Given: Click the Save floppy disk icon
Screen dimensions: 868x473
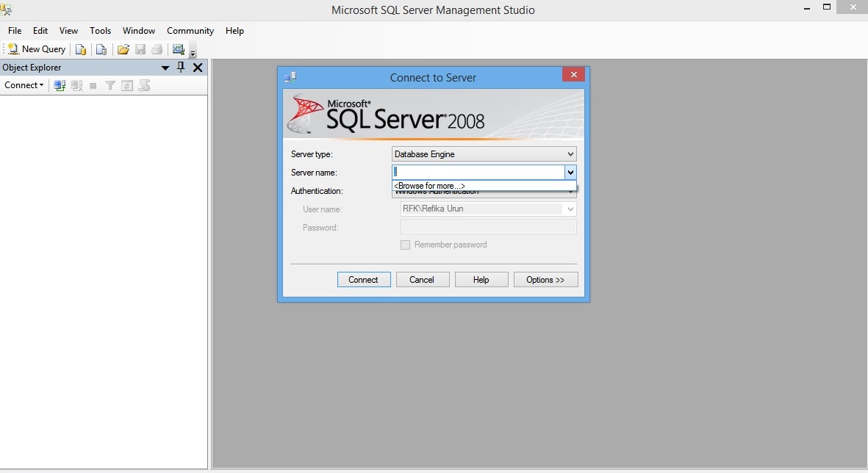Looking at the screenshot, I should pyautogui.click(x=140, y=49).
